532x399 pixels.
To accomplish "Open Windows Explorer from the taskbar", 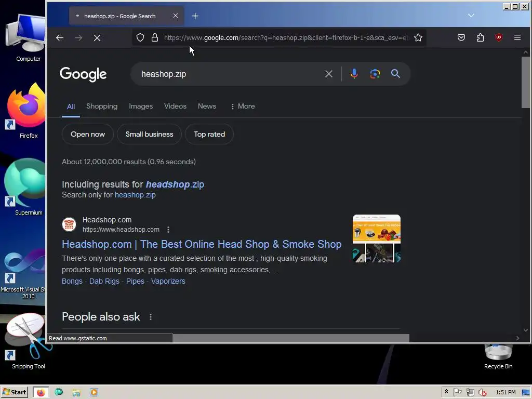I will tap(76, 392).
